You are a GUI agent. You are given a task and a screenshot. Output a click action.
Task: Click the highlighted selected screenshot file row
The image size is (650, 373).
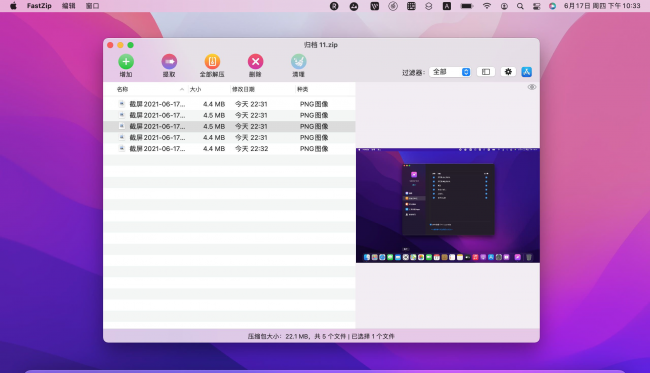(x=229, y=126)
